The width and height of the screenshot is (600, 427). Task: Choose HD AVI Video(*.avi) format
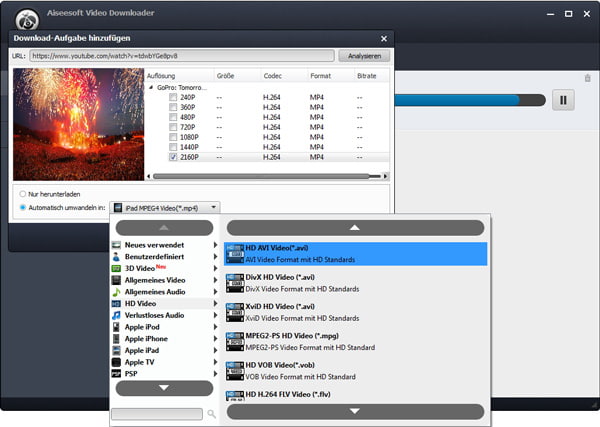click(356, 254)
